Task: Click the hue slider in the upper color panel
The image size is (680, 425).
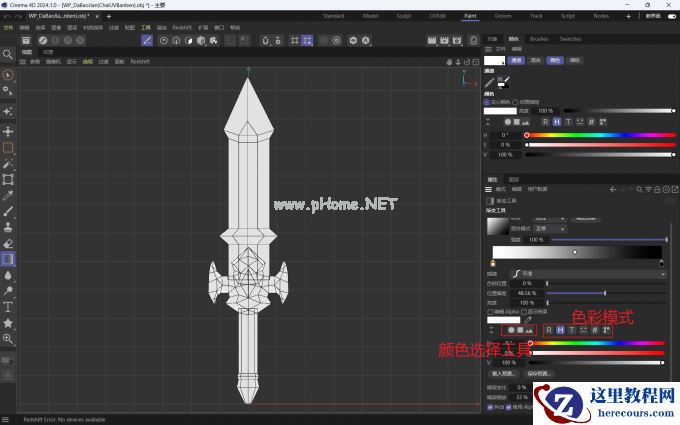Action: [600, 135]
